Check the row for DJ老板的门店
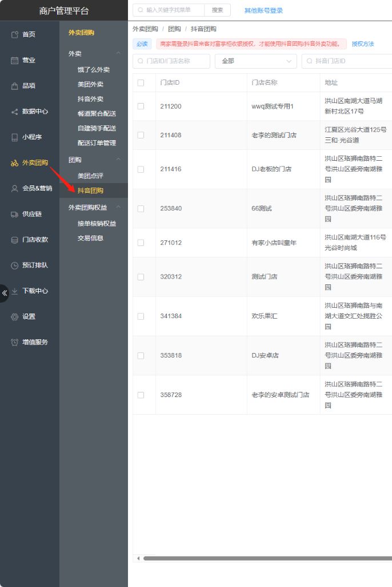The width and height of the screenshot is (392, 587). [141, 169]
